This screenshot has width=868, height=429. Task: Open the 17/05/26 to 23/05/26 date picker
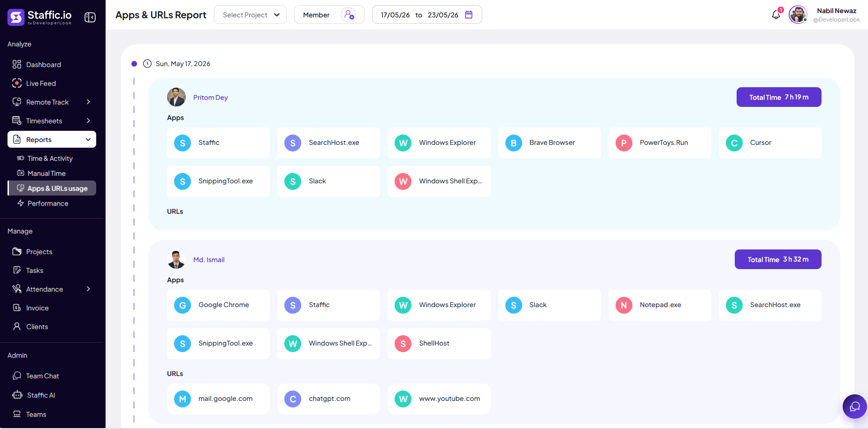tap(426, 15)
